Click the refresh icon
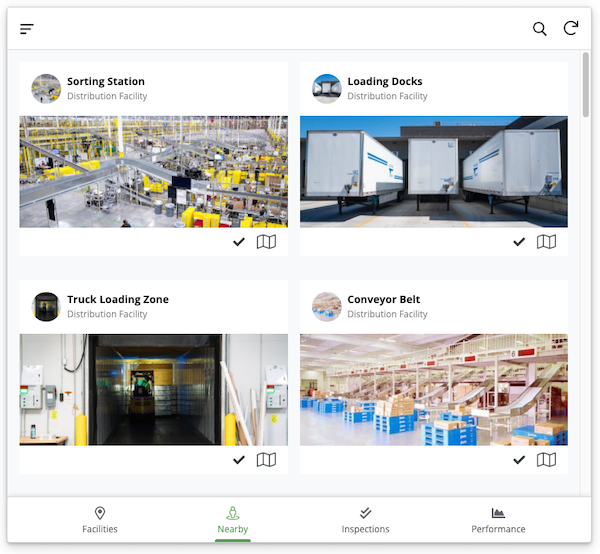The width and height of the screenshot is (600, 554). pos(571,28)
